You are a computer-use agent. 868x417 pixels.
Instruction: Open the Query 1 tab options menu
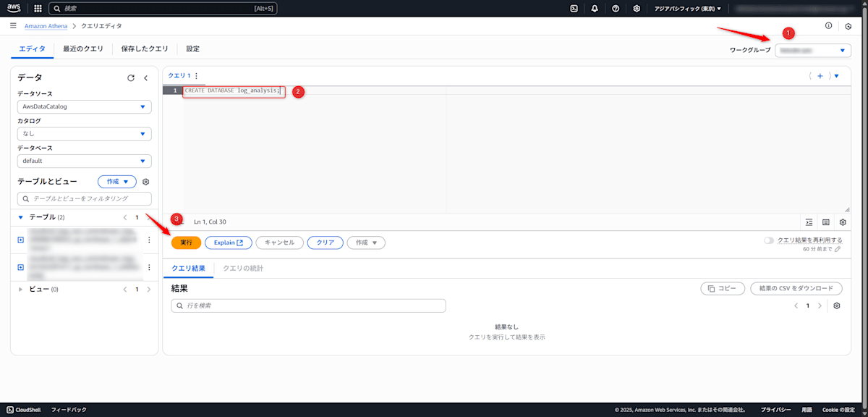[196, 75]
